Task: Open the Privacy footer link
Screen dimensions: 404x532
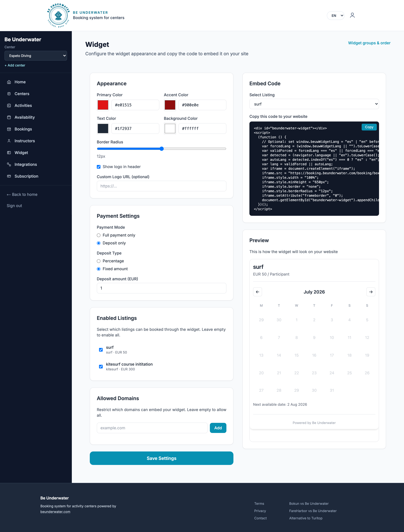Action: 260,511
